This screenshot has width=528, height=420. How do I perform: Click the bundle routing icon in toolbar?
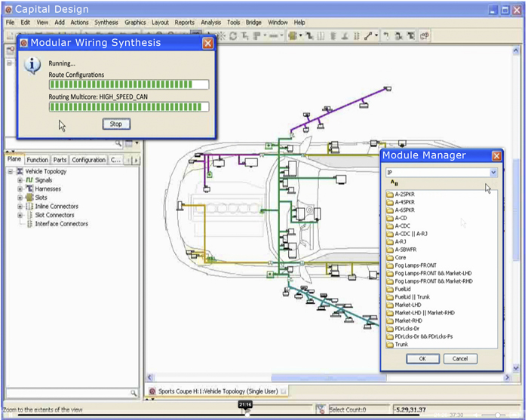pyautogui.click(x=309, y=35)
